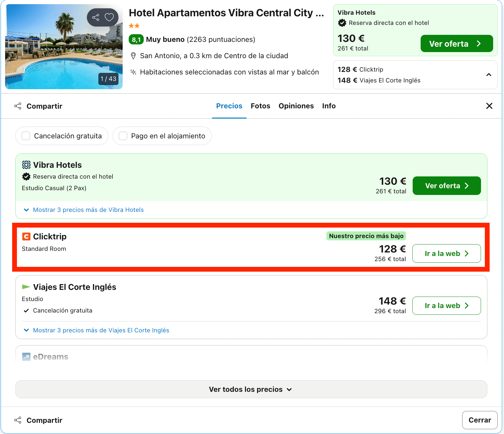Click the top 'Compartir' label
The height and width of the screenshot is (434, 504).
click(44, 106)
